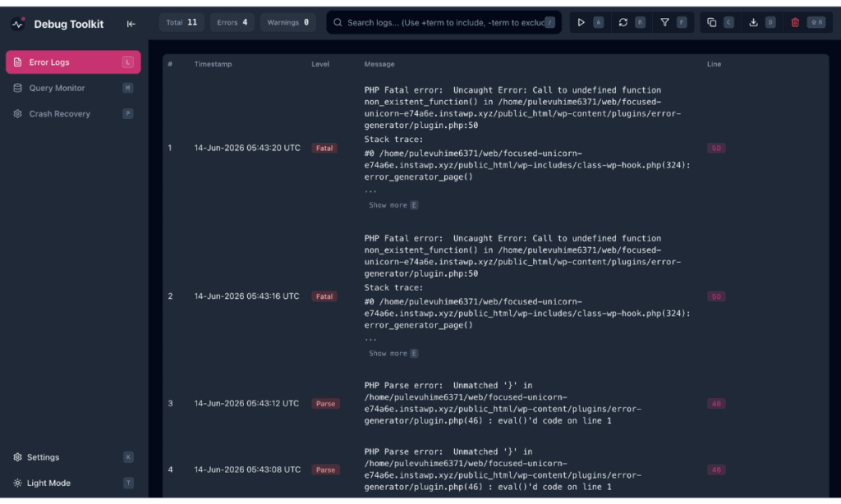Click the Fatal badge on row 1
The height and width of the screenshot is (504, 841).
pos(324,148)
